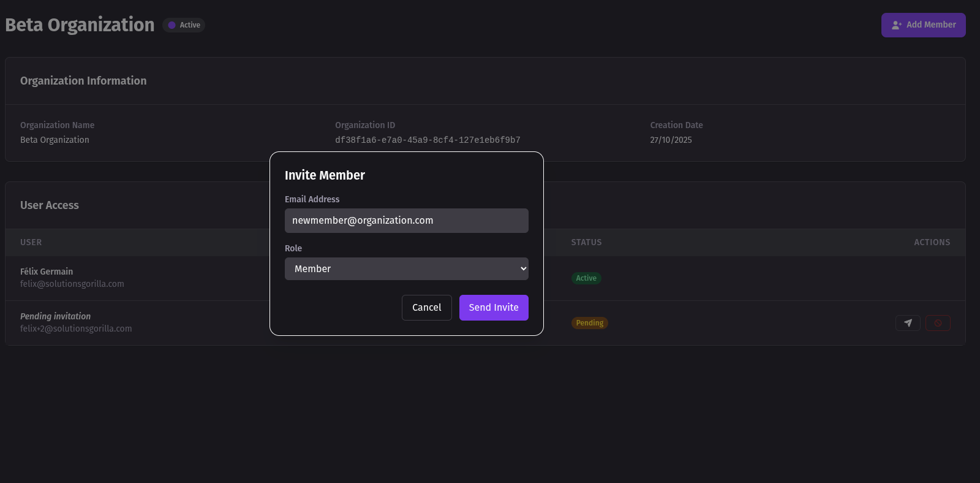This screenshot has height=483, width=980.
Task: Select the Félix Germain user name
Action: point(47,272)
